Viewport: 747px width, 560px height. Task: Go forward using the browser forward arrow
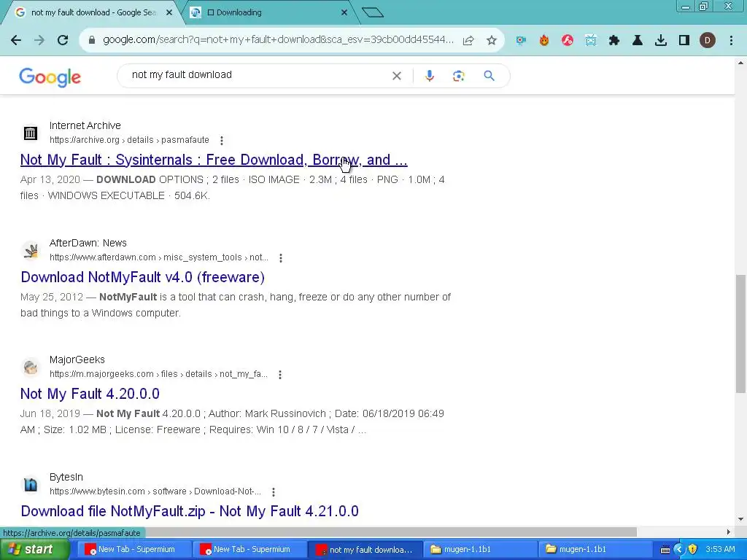(x=39, y=40)
